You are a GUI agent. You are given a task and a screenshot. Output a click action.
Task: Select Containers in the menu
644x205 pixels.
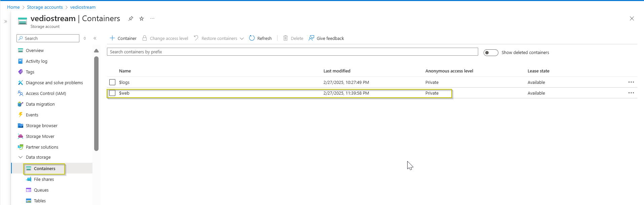coord(44,168)
